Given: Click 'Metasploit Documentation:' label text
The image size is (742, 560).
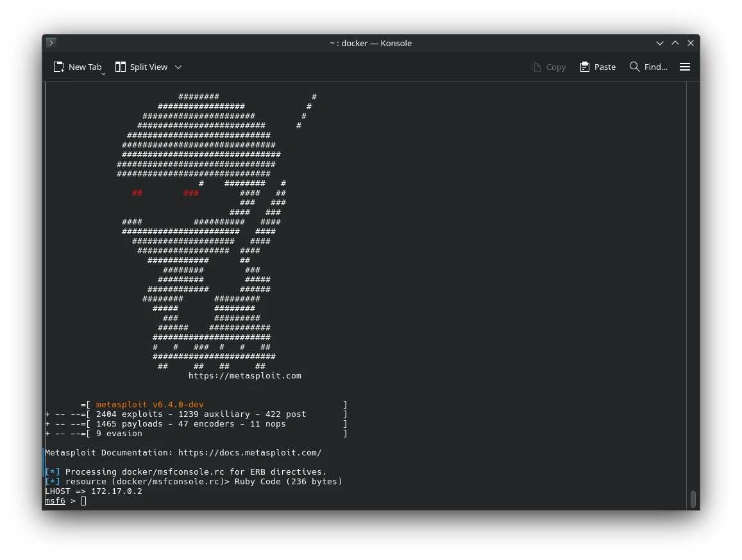Looking at the screenshot, I should [109, 452].
